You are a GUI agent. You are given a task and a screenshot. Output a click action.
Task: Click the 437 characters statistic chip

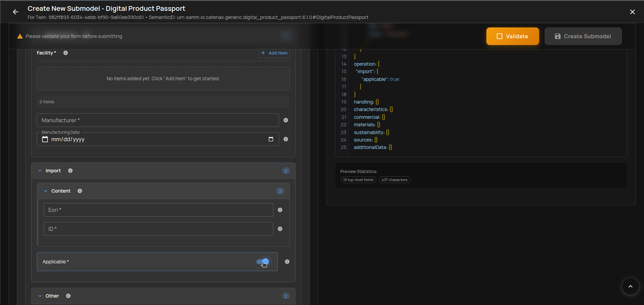[394, 180]
